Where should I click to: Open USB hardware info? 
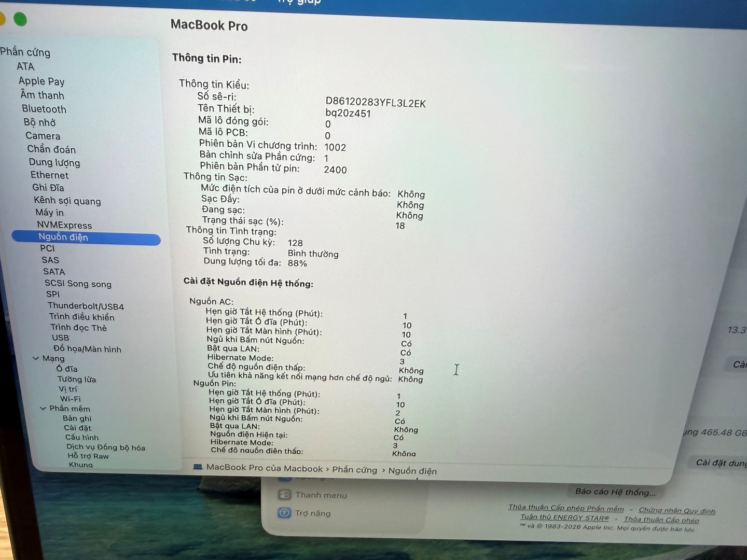tap(60, 338)
